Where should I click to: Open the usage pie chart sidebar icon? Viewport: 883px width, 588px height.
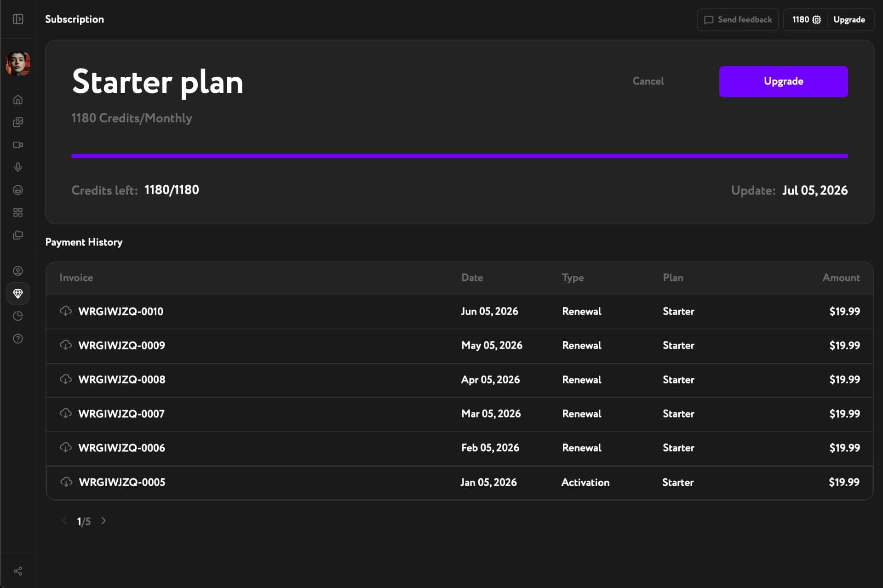pos(18,316)
